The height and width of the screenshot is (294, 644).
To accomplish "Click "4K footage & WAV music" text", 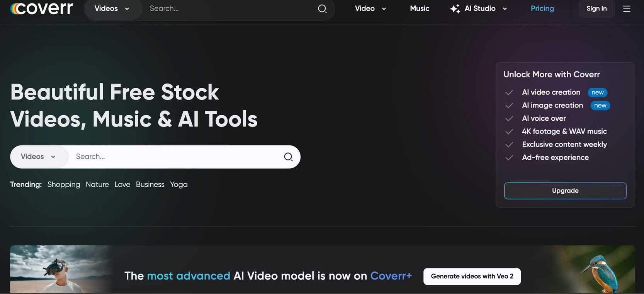I will 564,132.
